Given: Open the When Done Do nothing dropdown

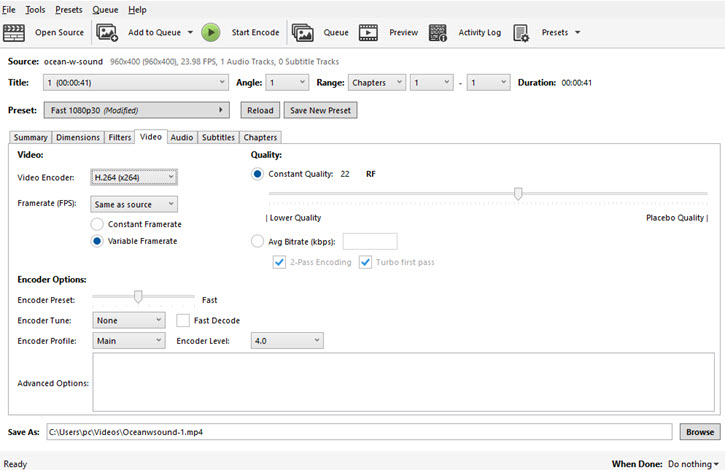Looking at the screenshot, I should pos(694,464).
